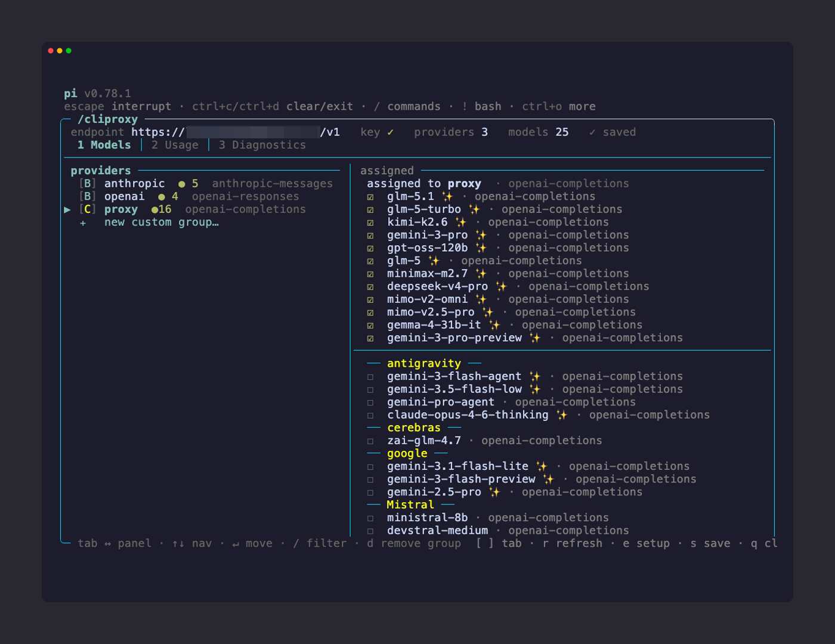
Task: Click the sparkle icon after gemini-3-flash-preview
Action: (x=548, y=479)
